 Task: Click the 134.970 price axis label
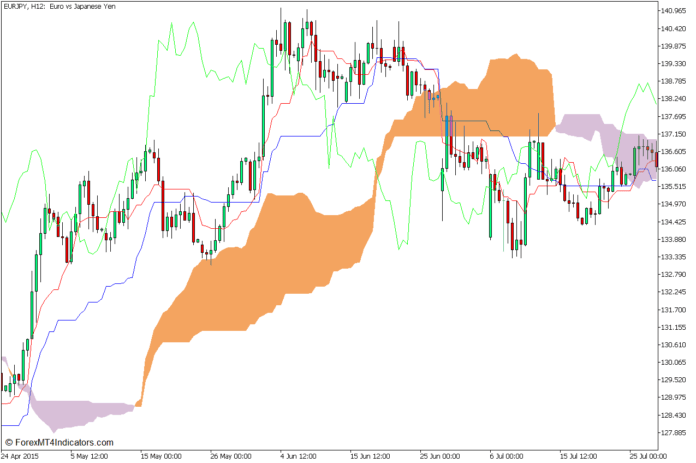coord(674,204)
